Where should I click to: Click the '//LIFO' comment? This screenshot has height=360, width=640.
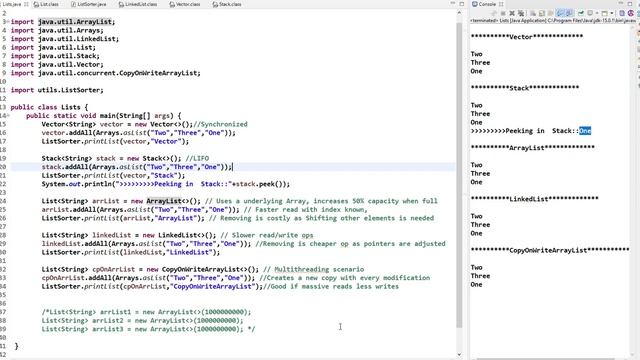click(x=197, y=158)
